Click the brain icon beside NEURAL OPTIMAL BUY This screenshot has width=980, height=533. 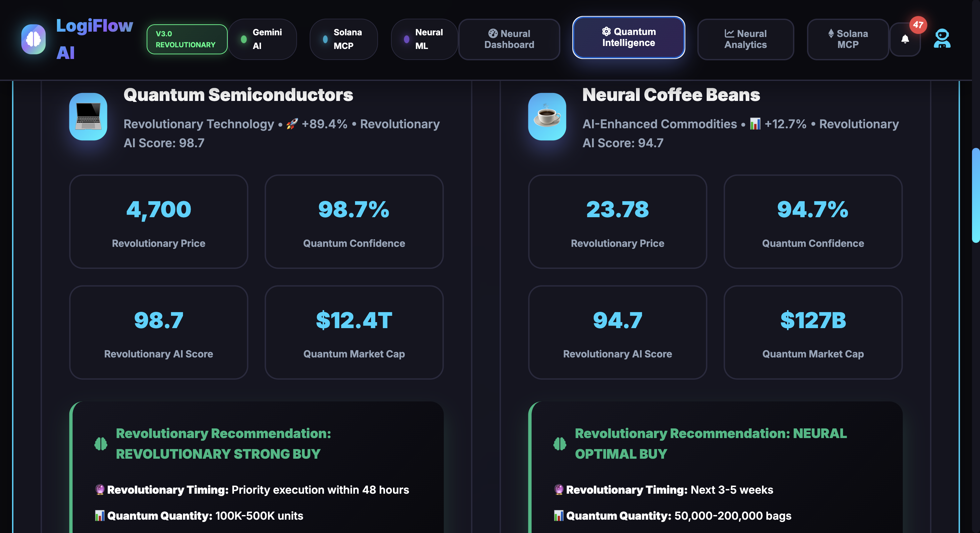[560, 444]
